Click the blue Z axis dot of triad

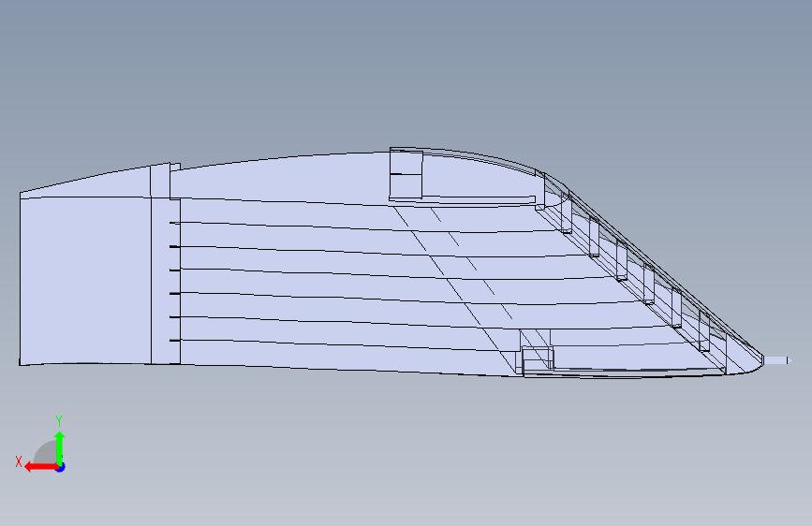pyautogui.click(x=61, y=467)
